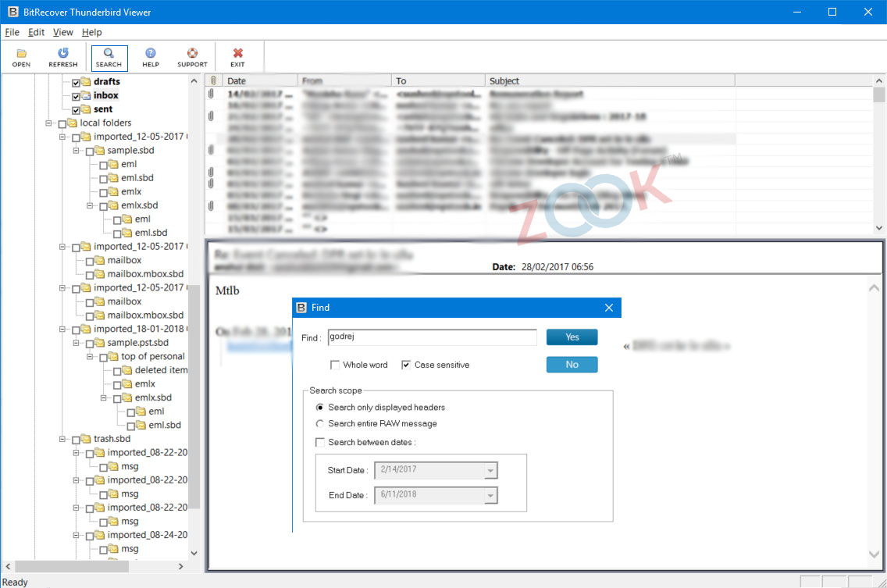This screenshot has height=588, width=887.
Task: Click the attachment paperclip column header
Action: tap(213, 80)
